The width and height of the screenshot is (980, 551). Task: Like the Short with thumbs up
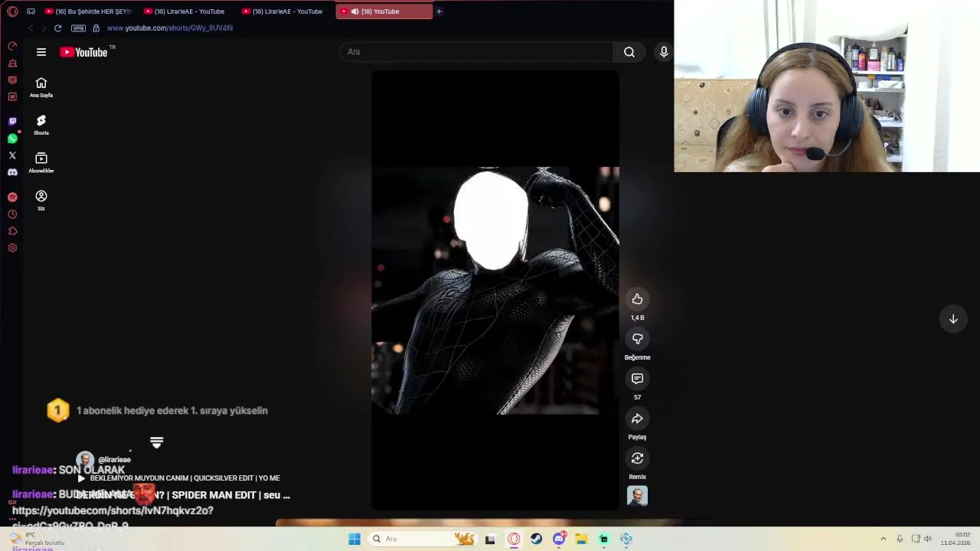(x=637, y=299)
